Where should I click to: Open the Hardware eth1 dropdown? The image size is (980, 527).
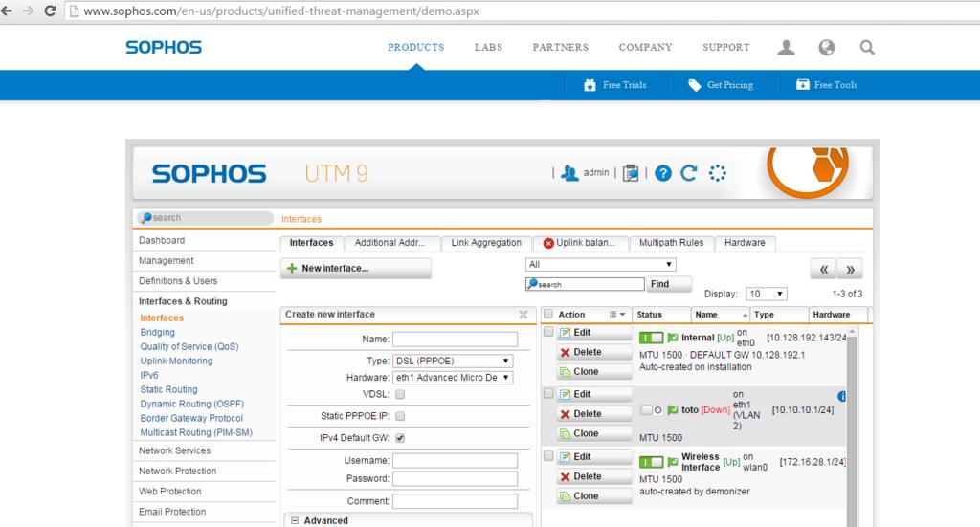click(453, 378)
